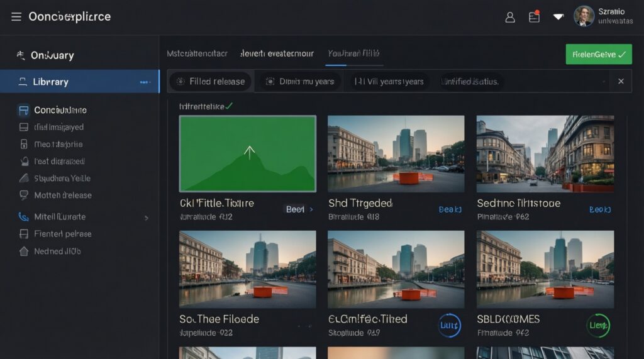Click the icon beside 'l'eat digratoed'
This screenshot has width=644, height=359.
point(25,162)
